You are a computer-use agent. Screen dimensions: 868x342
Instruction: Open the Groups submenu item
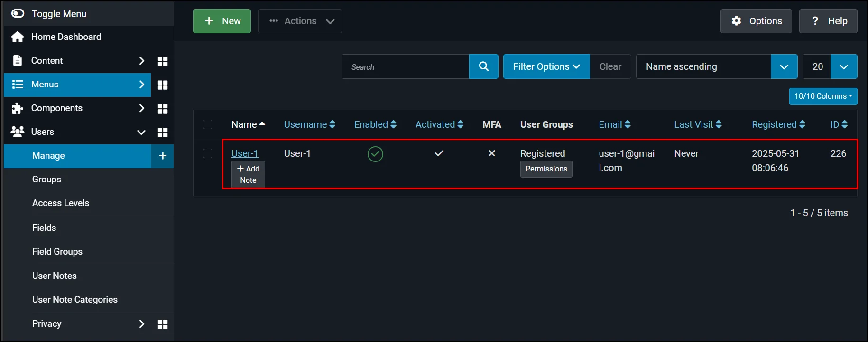click(x=46, y=180)
